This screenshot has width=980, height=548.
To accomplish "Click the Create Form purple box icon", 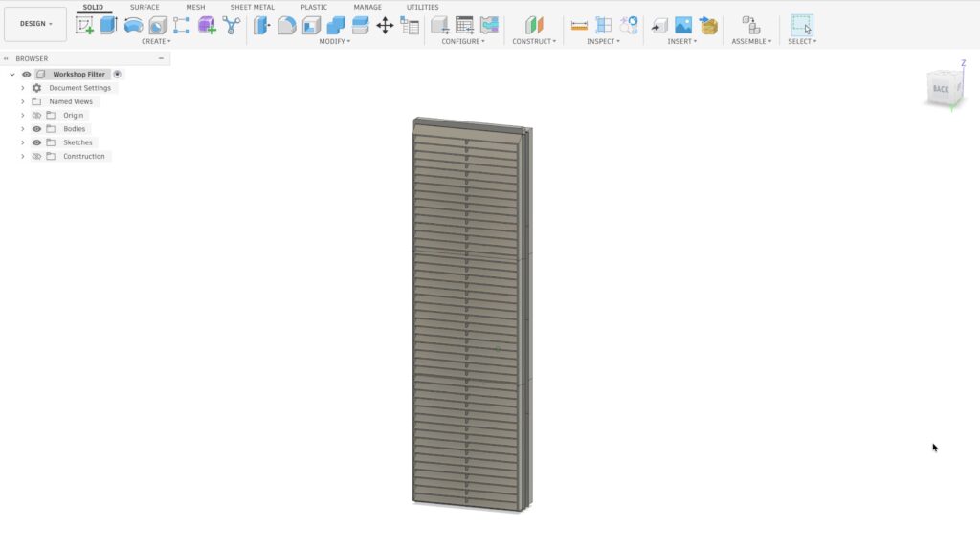I will click(207, 26).
